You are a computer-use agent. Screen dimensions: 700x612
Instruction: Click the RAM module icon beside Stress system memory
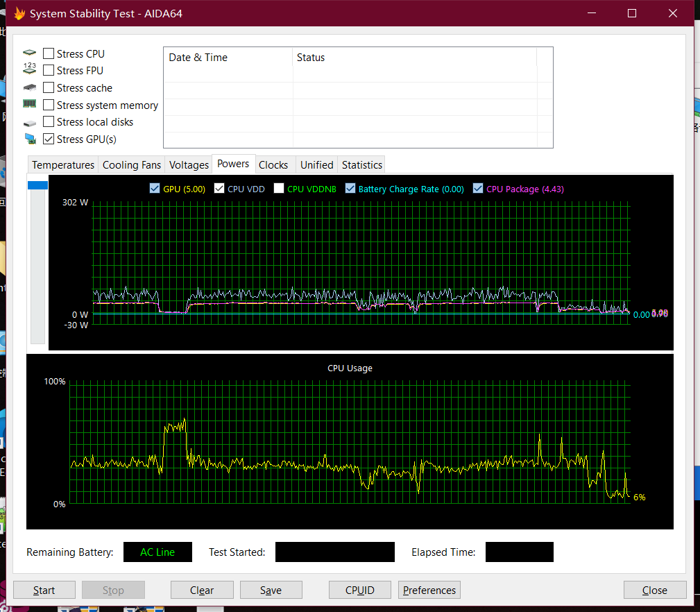coord(29,103)
